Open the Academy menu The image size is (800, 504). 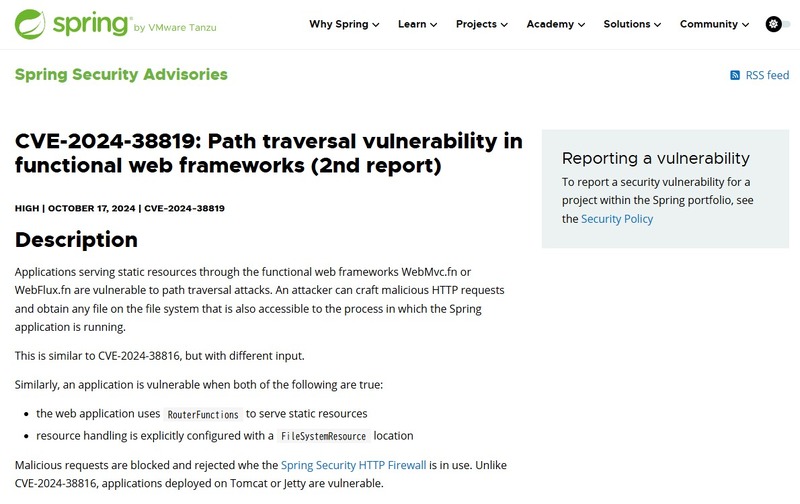(556, 24)
